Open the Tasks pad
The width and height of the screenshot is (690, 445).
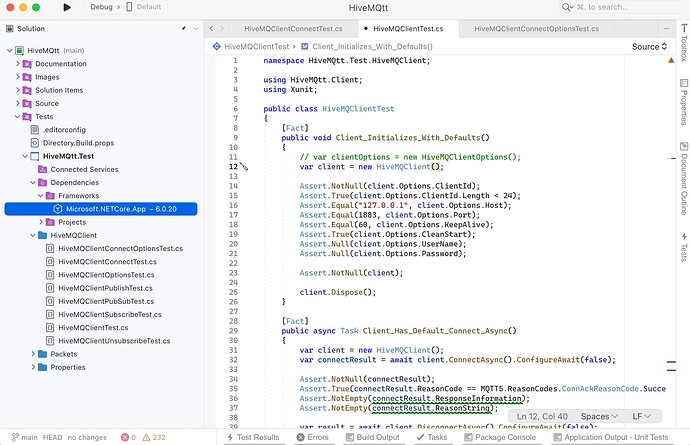(432, 438)
